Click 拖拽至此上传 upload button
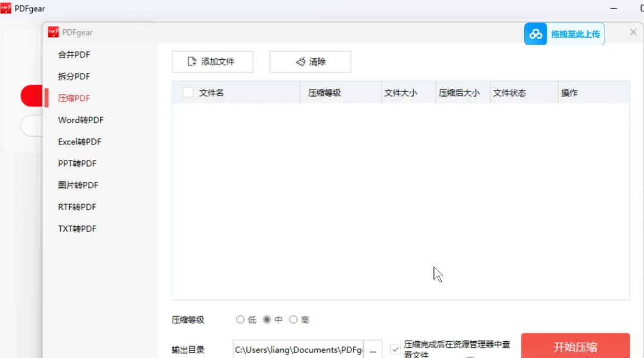644x358 pixels. click(x=564, y=33)
